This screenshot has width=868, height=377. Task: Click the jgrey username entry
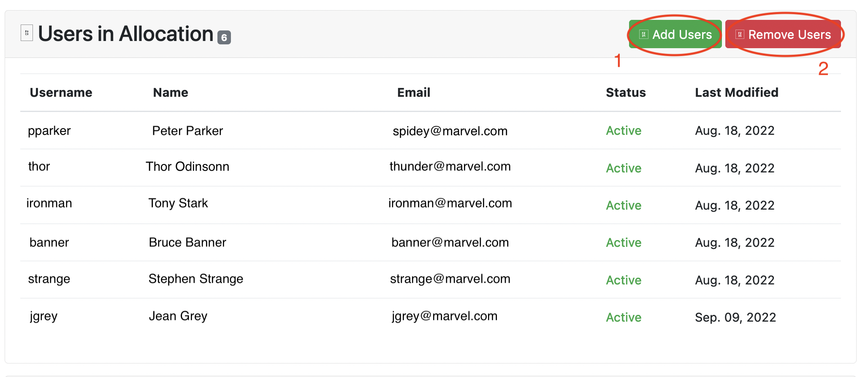click(43, 316)
